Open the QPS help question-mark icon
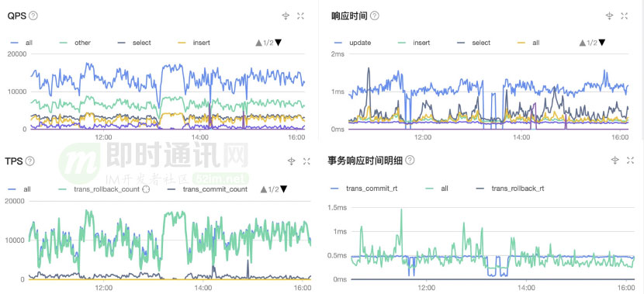This screenshot has width=644, height=294. 33,16
